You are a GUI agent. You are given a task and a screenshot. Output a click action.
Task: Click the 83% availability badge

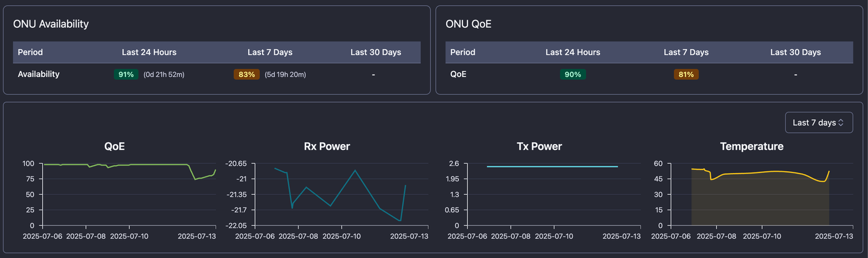pos(247,75)
